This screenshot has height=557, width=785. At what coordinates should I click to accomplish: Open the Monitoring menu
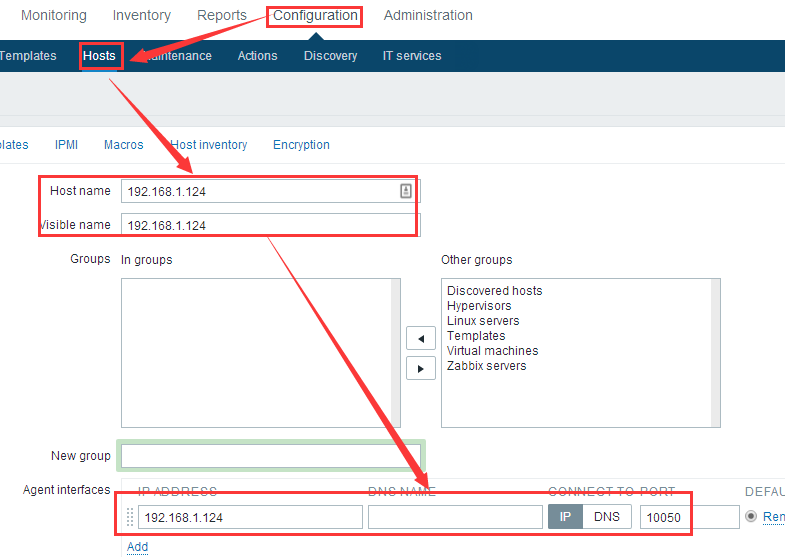53,16
